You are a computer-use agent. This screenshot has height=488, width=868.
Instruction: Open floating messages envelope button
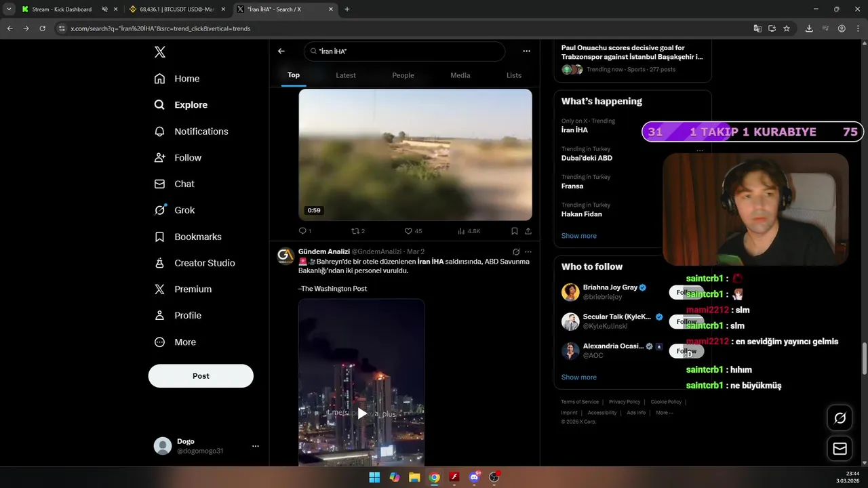(840, 449)
